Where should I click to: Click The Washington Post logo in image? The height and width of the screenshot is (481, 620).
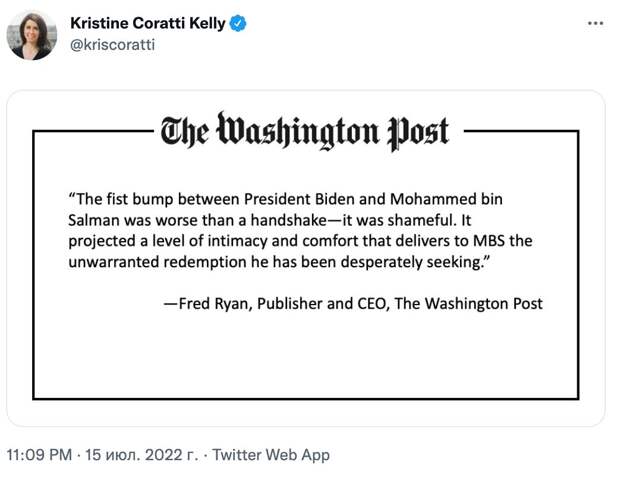(305, 131)
